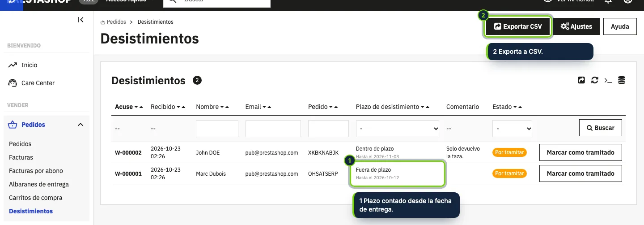Click the Estado column up sort arrow
The width and height of the screenshot is (644, 225).
[x=520, y=107]
